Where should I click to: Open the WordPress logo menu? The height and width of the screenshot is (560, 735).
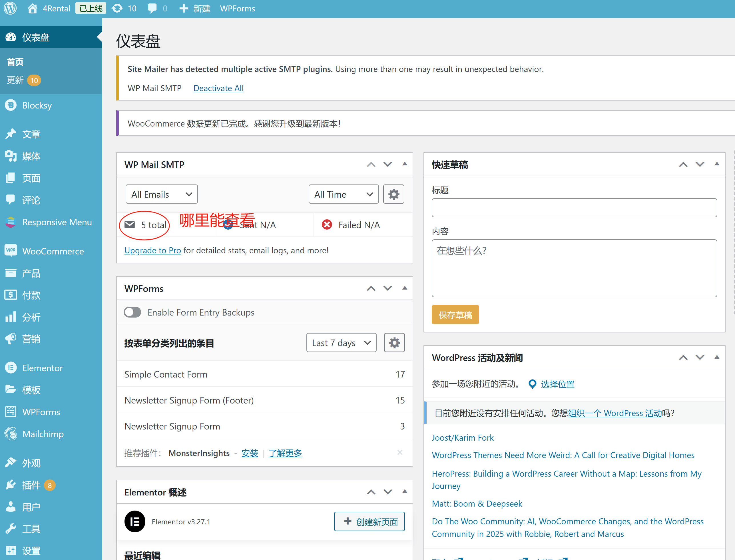pyautogui.click(x=10, y=8)
